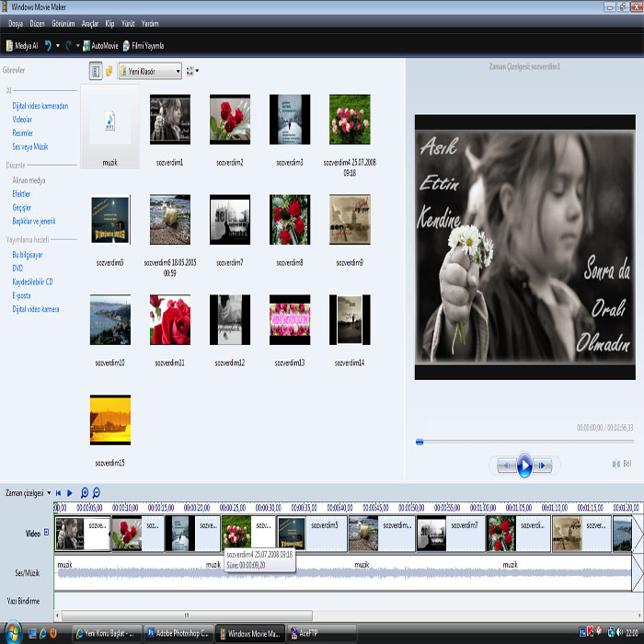Click the timeline zoom out magnifier
This screenshot has height=644, width=644.
(96, 492)
